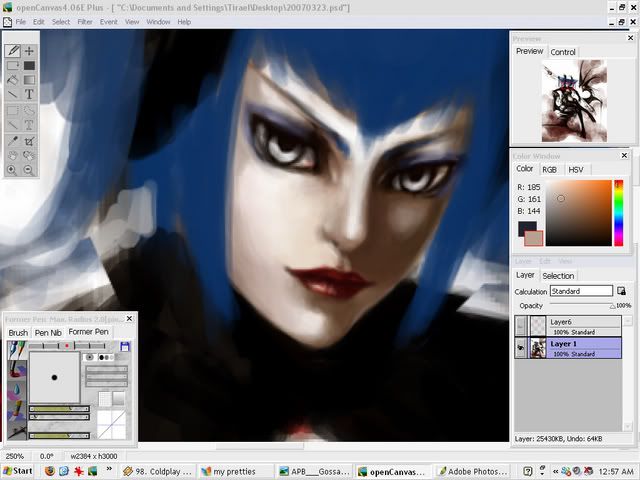Select the paint bucket fill tool
Image resolution: width=640 pixels, height=480 pixels.
pos(13,80)
